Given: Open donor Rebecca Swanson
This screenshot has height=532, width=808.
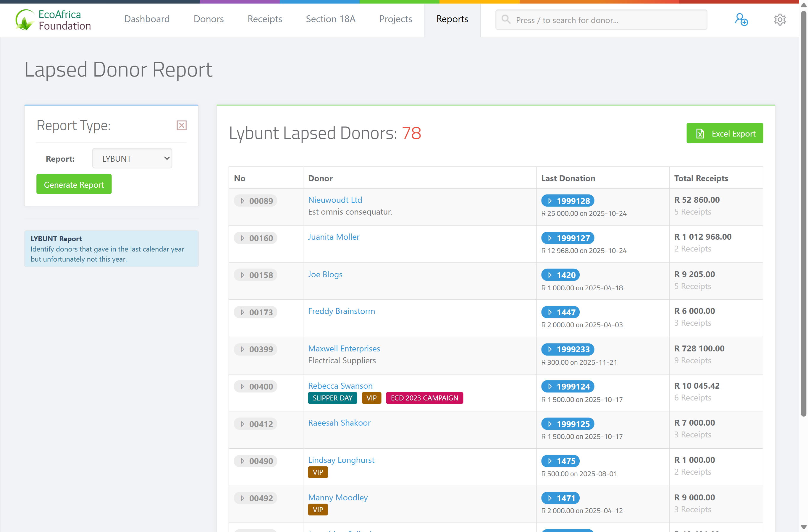Looking at the screenshot, I should [340, 386].
